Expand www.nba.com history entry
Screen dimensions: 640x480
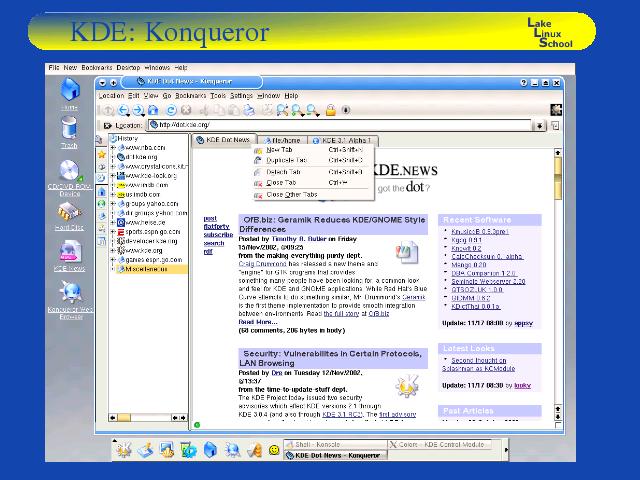coord(113,148)
